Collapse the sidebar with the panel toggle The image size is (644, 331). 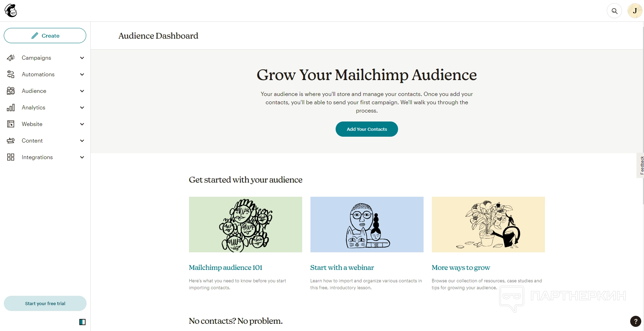(x=82, y=322)
